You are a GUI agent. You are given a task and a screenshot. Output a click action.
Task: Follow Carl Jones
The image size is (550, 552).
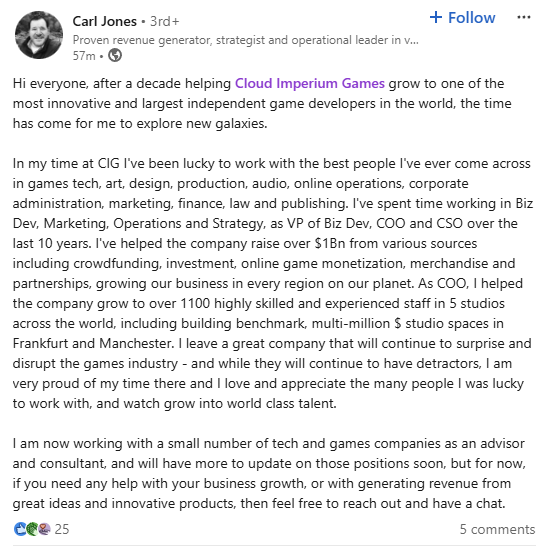click(462, 17)
